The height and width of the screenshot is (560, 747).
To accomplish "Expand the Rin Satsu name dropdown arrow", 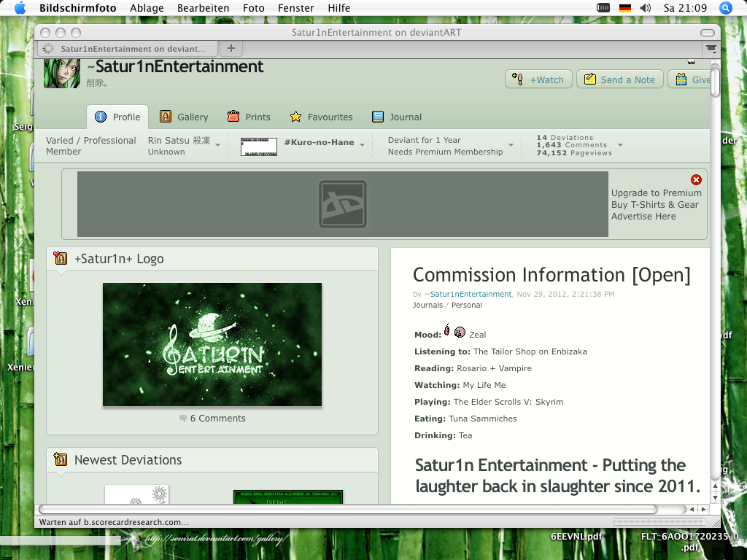I will pyautogui.click(x=217, y=145).
